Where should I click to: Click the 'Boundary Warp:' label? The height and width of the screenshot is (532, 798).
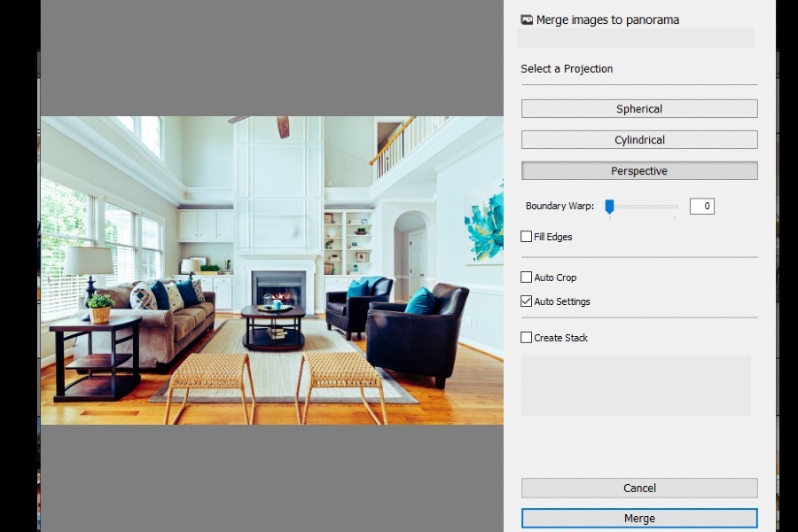[559, 207]
